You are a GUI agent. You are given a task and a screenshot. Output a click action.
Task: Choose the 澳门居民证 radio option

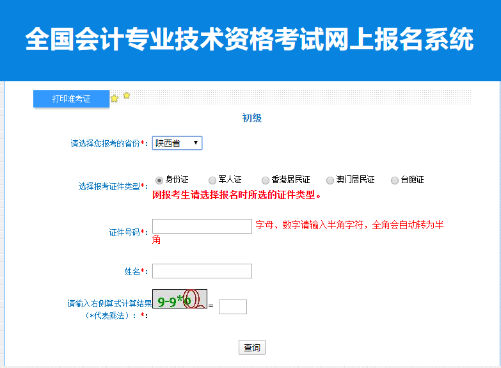coord(330,180)
